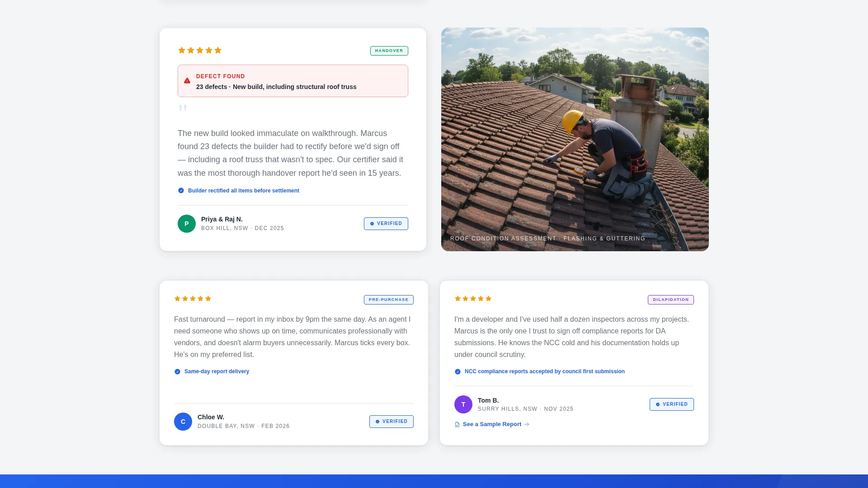Click the name 'Chloe W.'

pyautogui.click(x=211, y=417)
